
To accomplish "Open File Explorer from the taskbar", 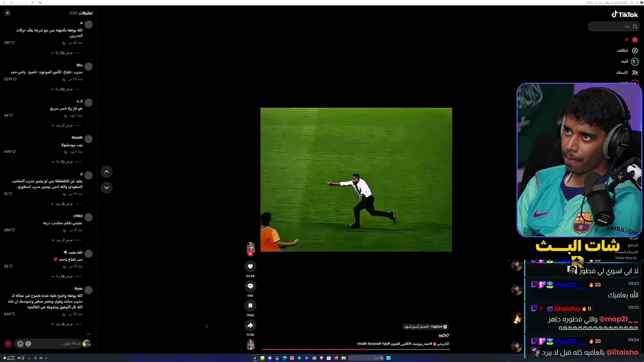I will pyautogui.click(x=344, y=358).
